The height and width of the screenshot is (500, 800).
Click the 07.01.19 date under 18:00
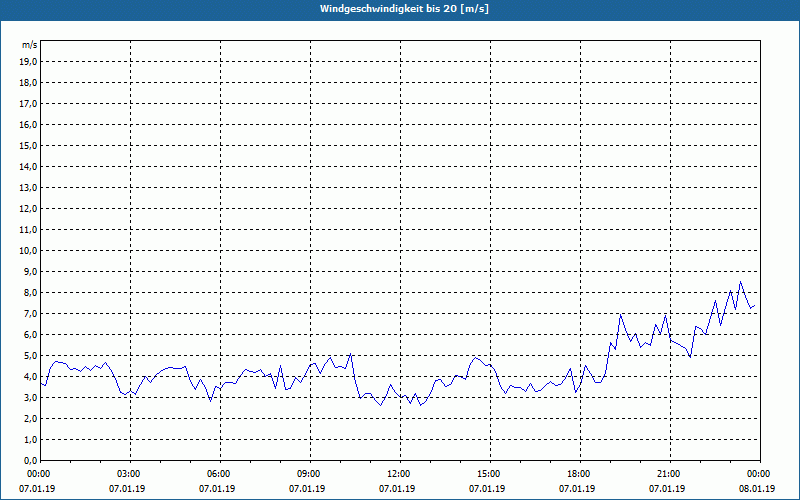click(577, 488)
